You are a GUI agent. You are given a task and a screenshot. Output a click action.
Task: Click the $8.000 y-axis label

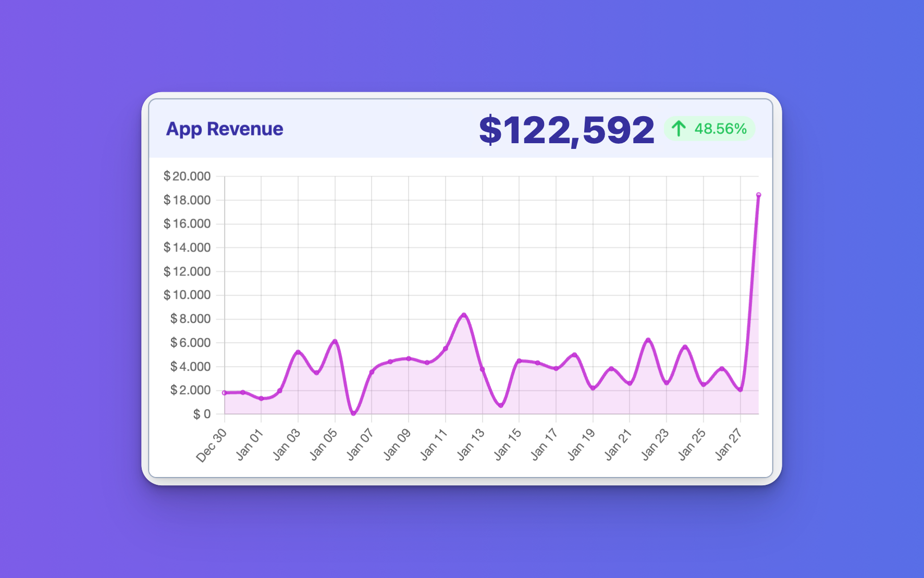click(x=190, y=319)
